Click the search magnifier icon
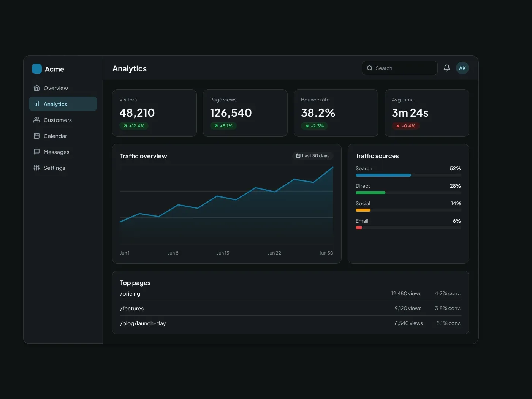This screenshot has height=399, width=532. pos(369,68)
